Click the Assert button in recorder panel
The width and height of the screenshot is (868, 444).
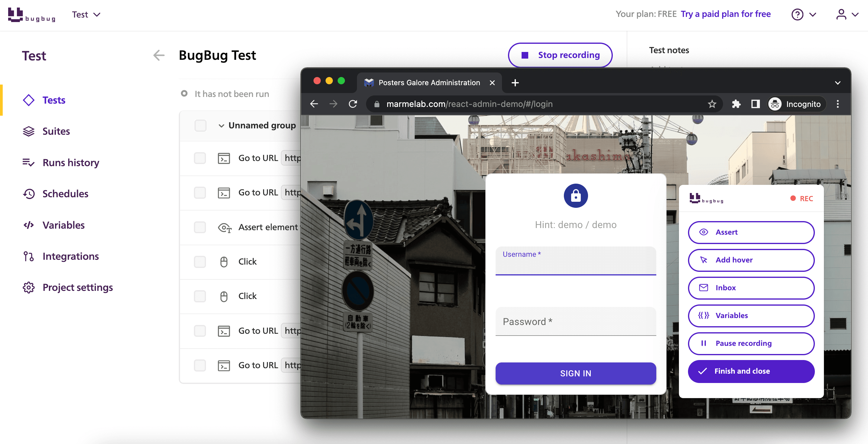(751, 232)
